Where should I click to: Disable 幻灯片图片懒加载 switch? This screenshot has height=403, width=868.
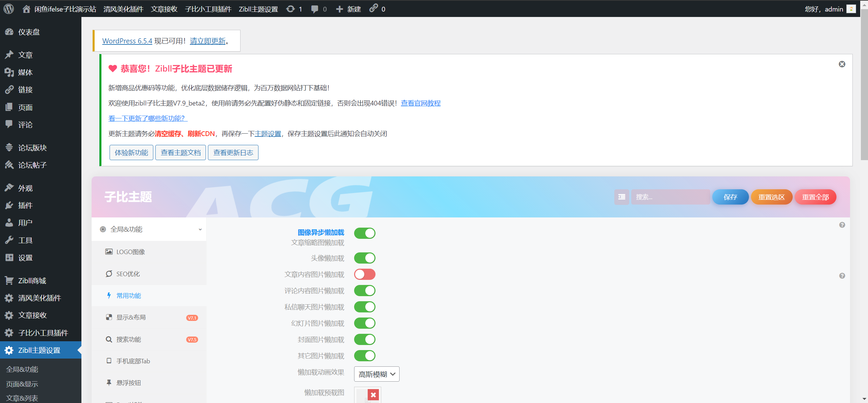coord(365,323)
